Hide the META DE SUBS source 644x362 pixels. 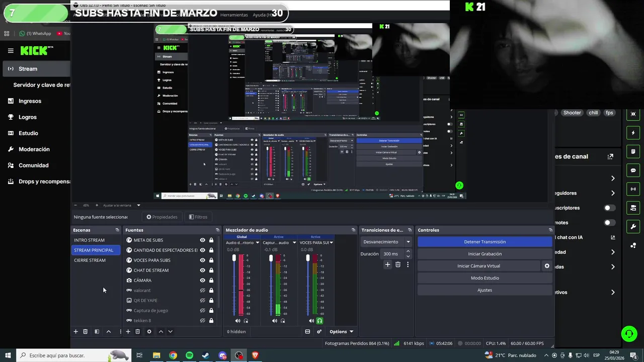coord(203,240)
